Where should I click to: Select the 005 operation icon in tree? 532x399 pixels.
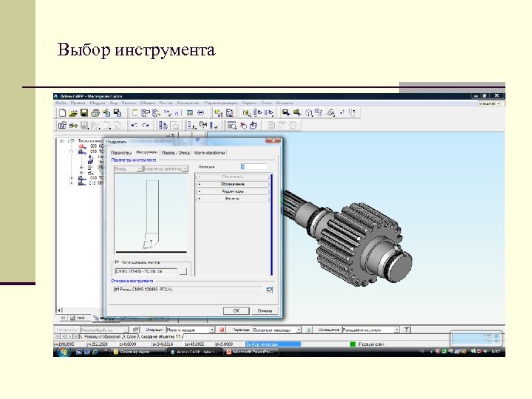[x=82, y=146]
